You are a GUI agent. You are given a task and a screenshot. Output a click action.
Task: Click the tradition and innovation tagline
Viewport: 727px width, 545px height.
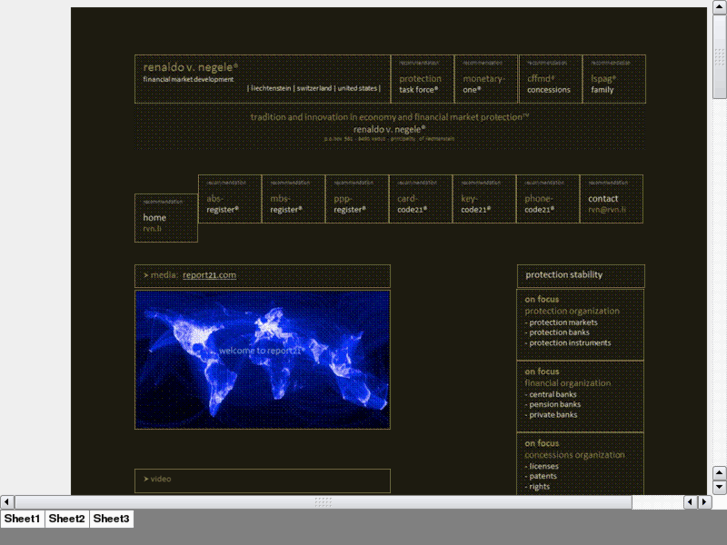tap(389, 117)
